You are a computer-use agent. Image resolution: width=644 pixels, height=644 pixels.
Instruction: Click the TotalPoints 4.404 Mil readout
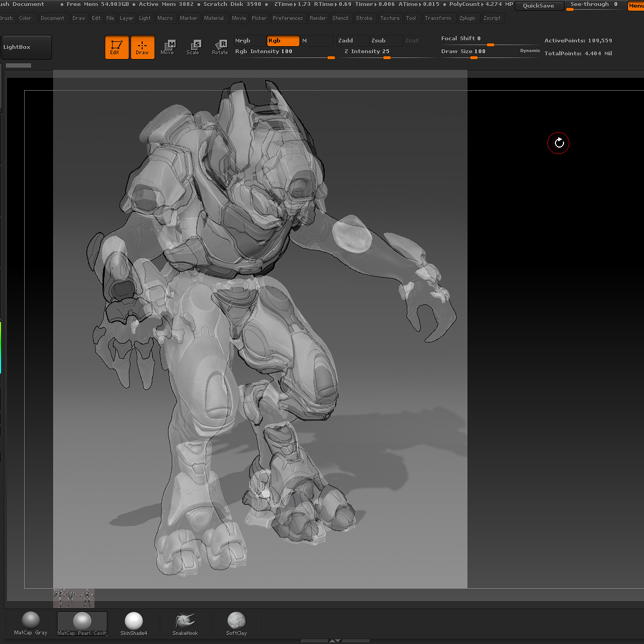coord(579,54)
